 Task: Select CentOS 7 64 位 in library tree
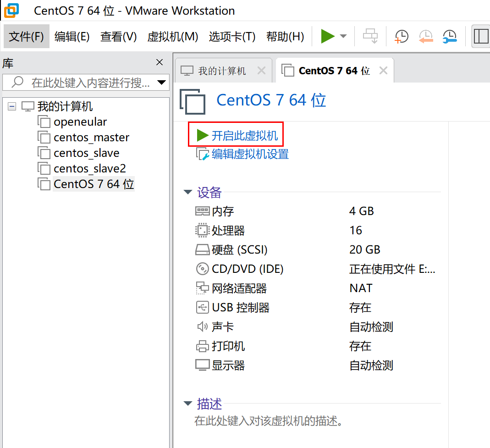pyautogui.click(x=94, y=184)
